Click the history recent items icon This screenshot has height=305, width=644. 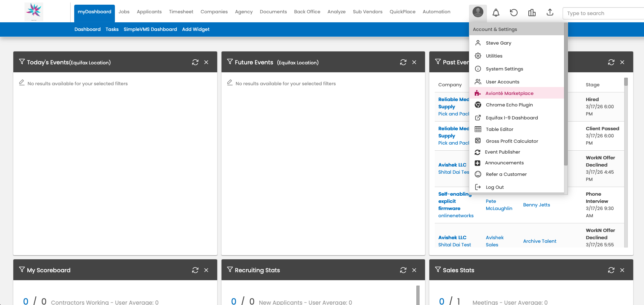pyautogui.click(x=514, y=13)
